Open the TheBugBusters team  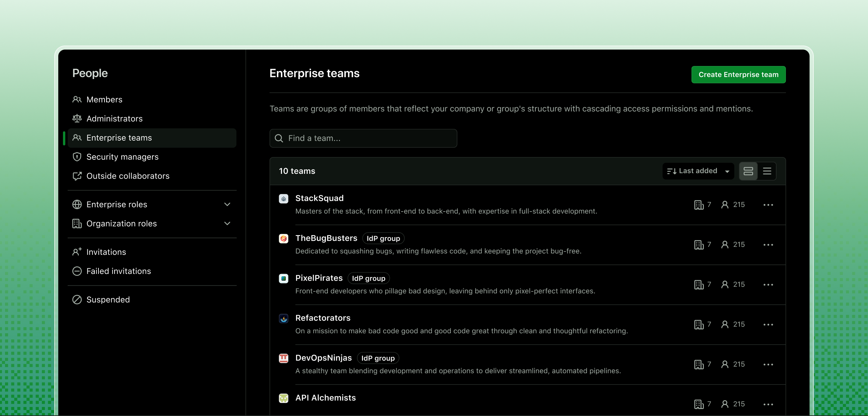click(326, 238)
